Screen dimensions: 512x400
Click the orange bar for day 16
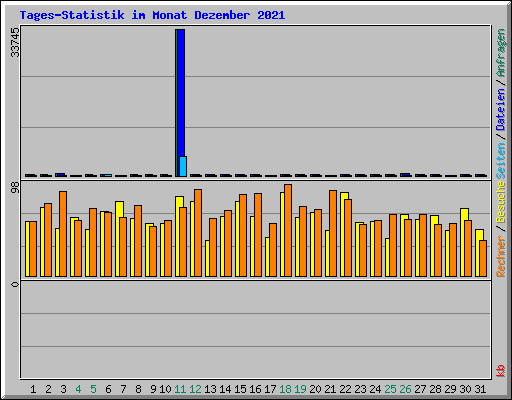click(x=258, y=235)
